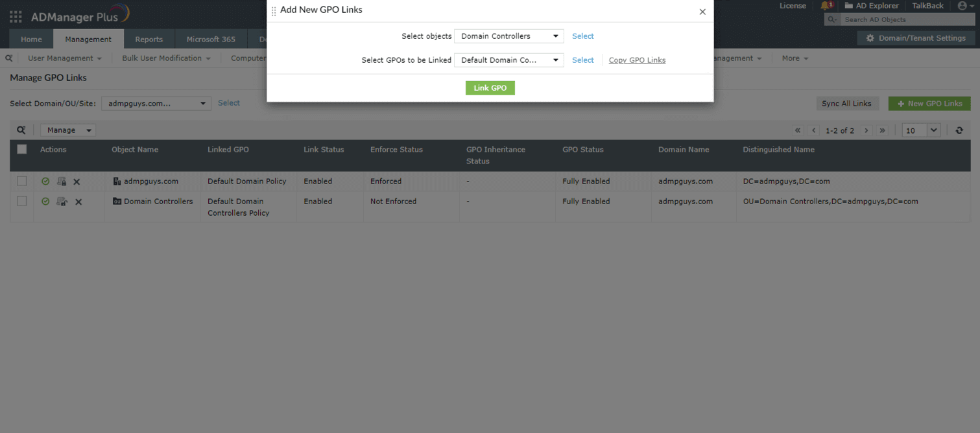980x433 pixels.
Task: Click the GPO Status column header
Action: [582, 150]
